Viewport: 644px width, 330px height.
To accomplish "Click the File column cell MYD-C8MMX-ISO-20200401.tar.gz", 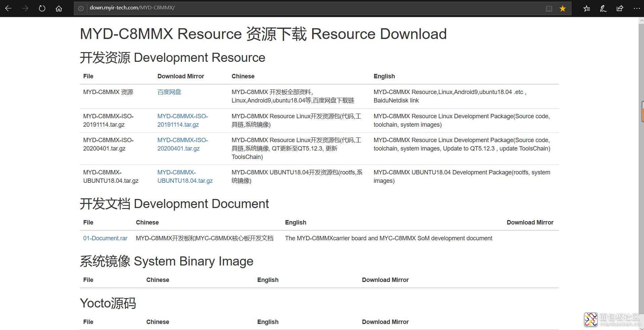I will (x=108, y=144).
